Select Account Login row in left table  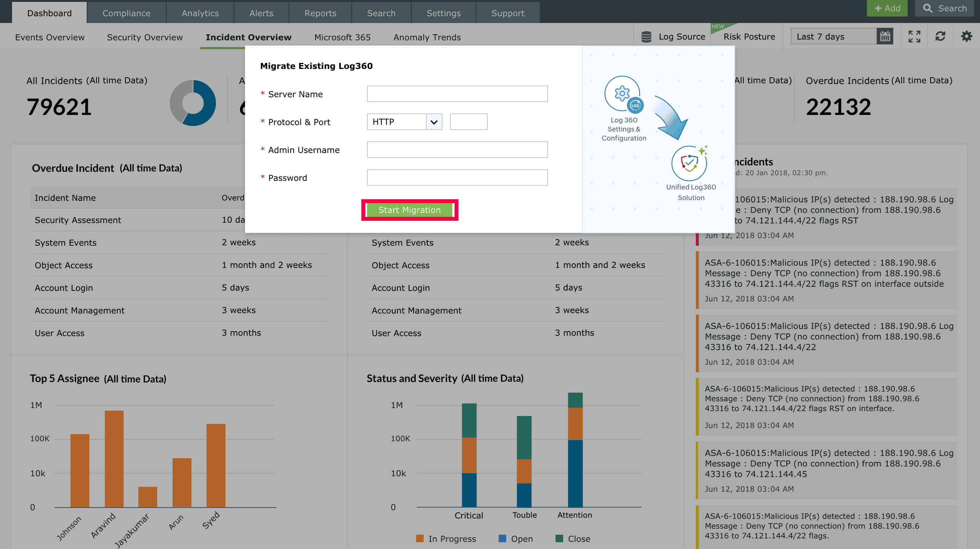click(179, 288)
